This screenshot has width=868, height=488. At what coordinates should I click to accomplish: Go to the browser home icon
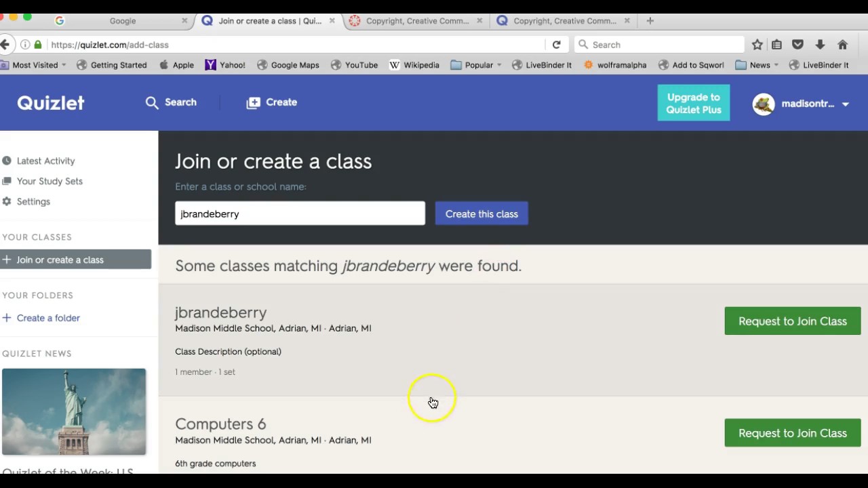click(x=842, y=45)
